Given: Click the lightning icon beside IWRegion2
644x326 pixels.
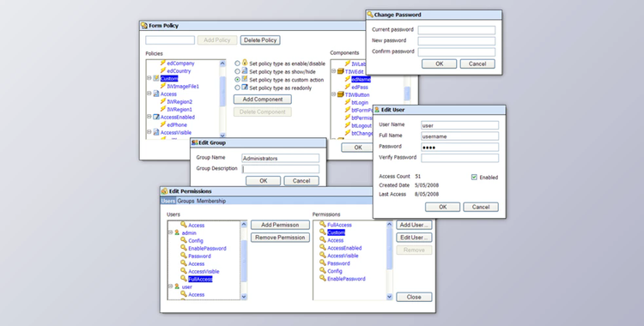Looking at the screenshot, I should [163, 101].
